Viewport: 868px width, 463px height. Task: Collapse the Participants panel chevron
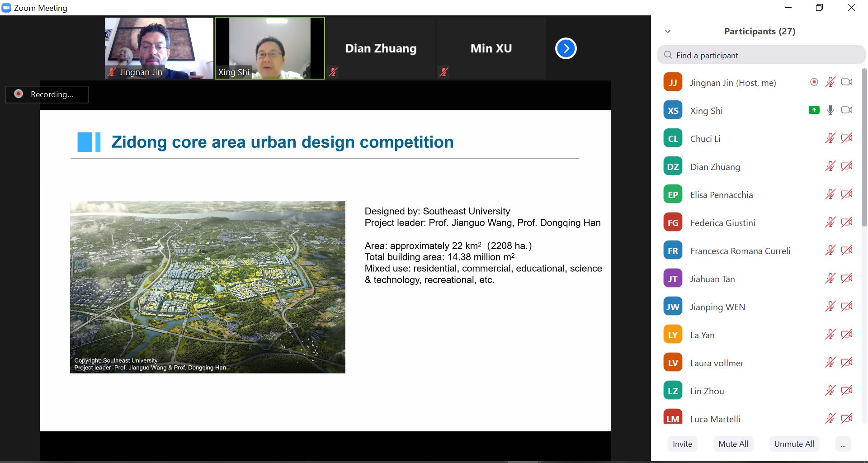pyautogui.click(x=668, y=31)
